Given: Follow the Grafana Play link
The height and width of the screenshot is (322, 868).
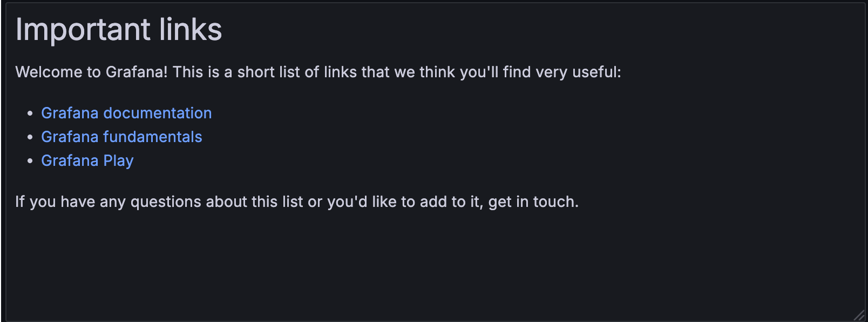Looking at the screenshot, I should (x=87, y=161).
